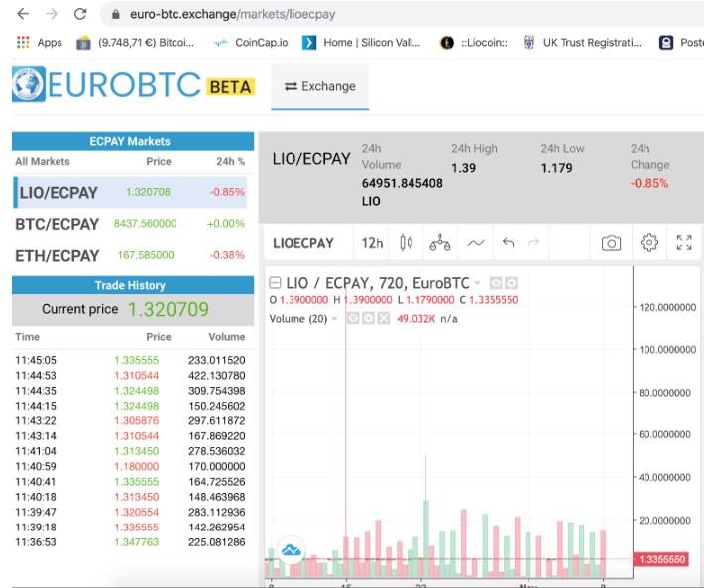Take a chart snapshot with camera icon
Viewport: 704px width, 588px height.
[x=611, y=243]
